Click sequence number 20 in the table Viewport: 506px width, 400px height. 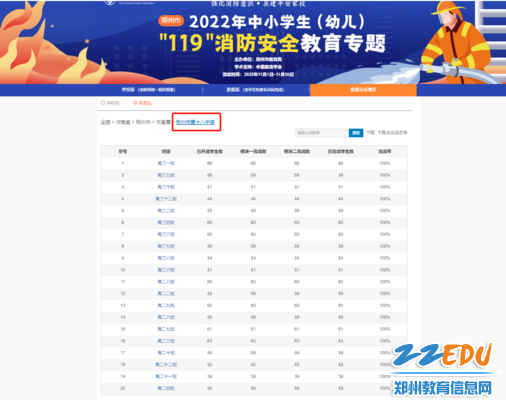pos(123,388)
